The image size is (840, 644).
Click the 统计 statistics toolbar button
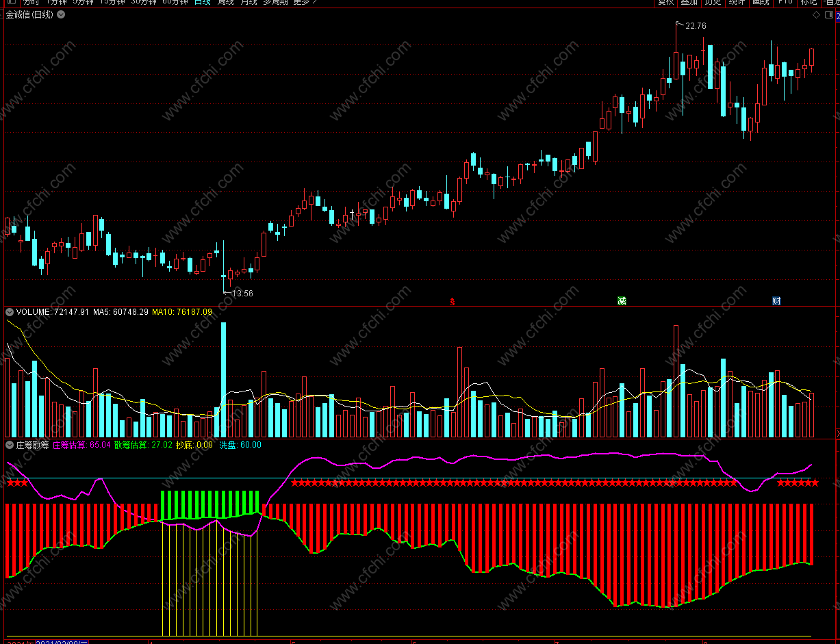point(737,3)
